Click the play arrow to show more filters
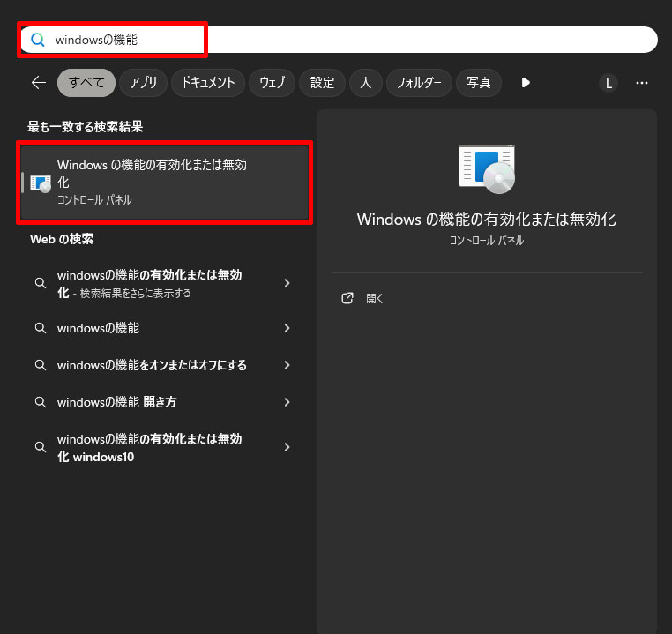 click(526, 83)
